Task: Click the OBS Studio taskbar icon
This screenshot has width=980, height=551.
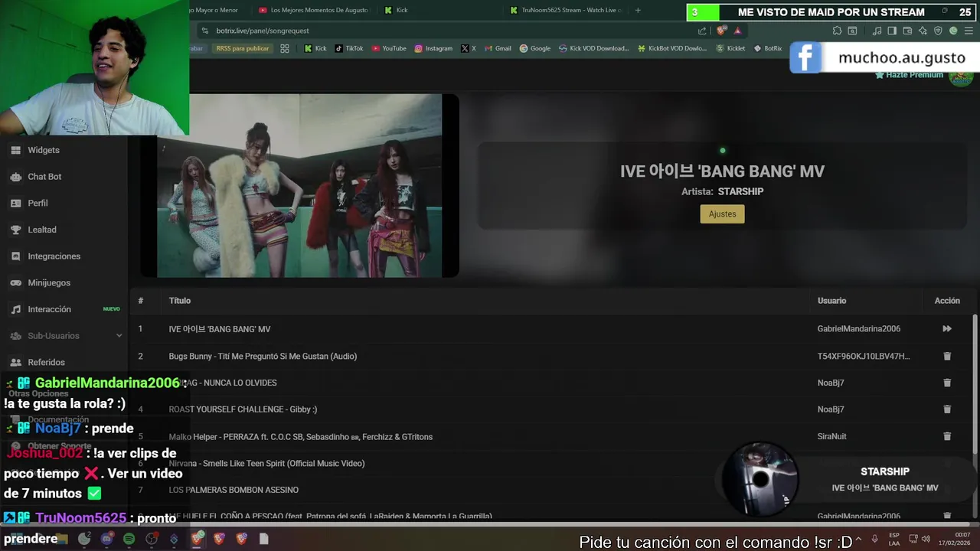Action: coord(152,539)
